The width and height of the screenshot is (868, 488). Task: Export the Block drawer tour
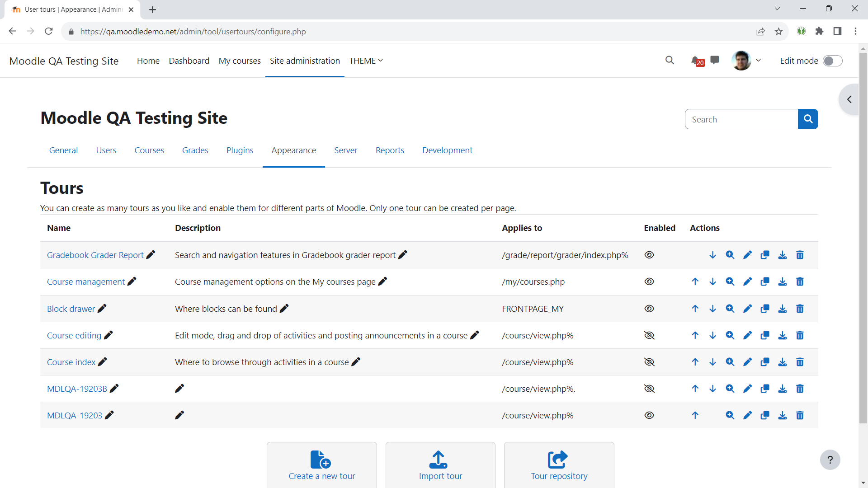point(783,309)
